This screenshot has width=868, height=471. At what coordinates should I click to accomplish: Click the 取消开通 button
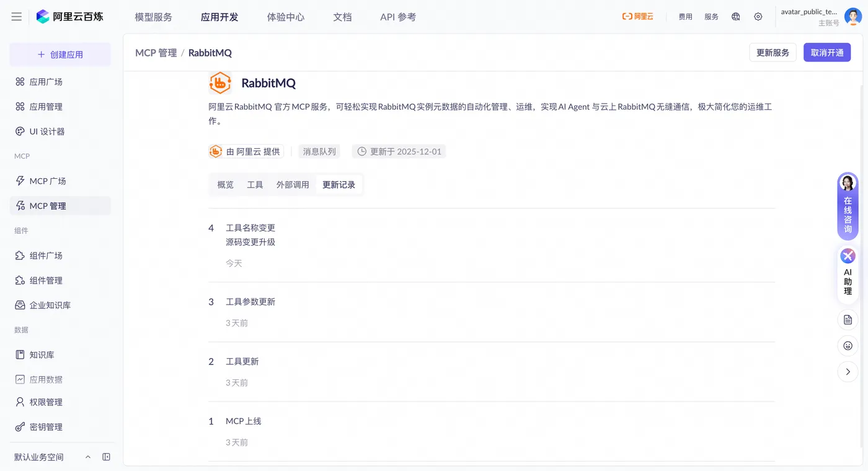pyautogui.click(x=827, y=53)
